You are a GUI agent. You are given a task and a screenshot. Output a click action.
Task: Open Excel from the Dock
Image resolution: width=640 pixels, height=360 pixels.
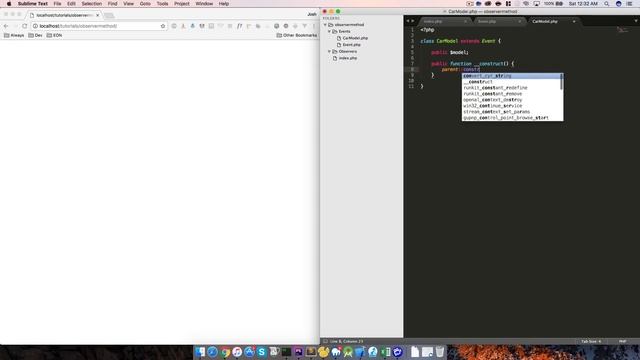tap(385, 352)
